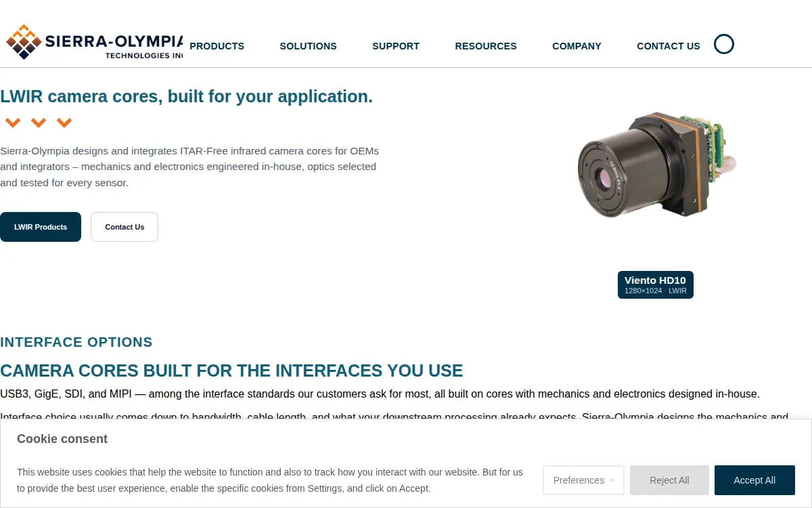Click the Viento HD10 camera image

[x=656, y=166]
